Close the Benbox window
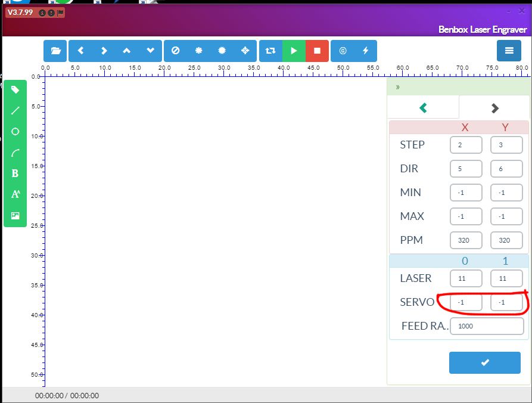532x403 pixels. click(522, 11)
